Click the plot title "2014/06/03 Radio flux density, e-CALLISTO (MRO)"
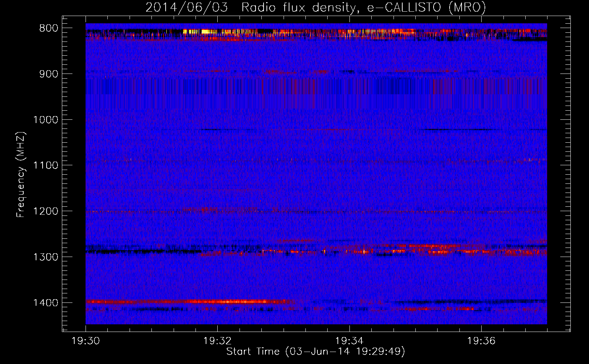Viewport: 589px width, 364px height. click(316, 7)
